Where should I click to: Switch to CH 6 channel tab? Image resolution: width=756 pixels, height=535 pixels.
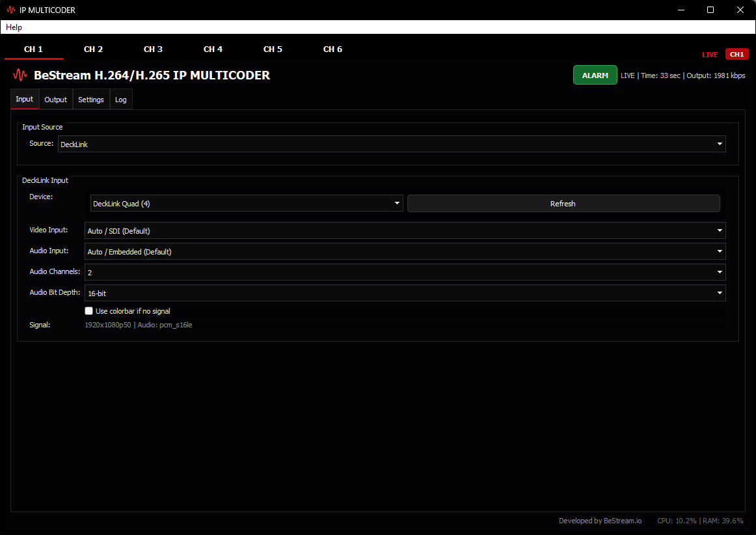click(x=332, y=49)
